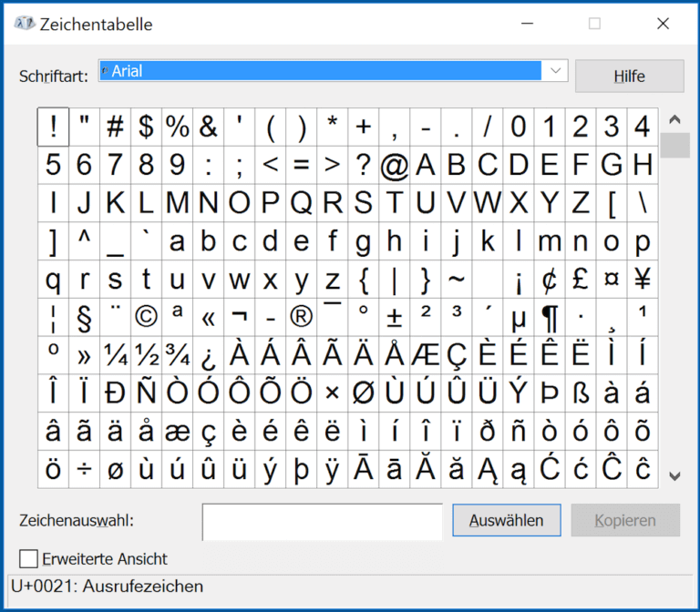Image resolution: width=700 pixels, height=612 pixels.
Task: Select the generic currency ¤ symbol
Action: (612, 280)
